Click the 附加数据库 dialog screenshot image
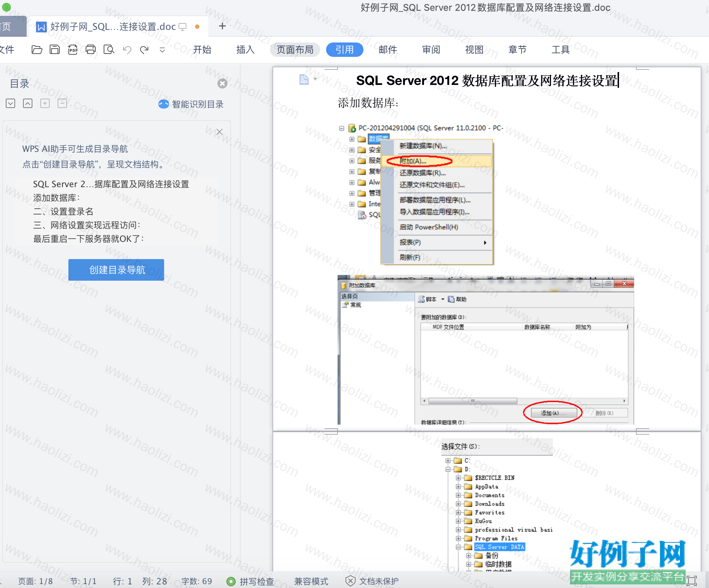This screenshot has width=709, height=588. (x=486, y=350)
